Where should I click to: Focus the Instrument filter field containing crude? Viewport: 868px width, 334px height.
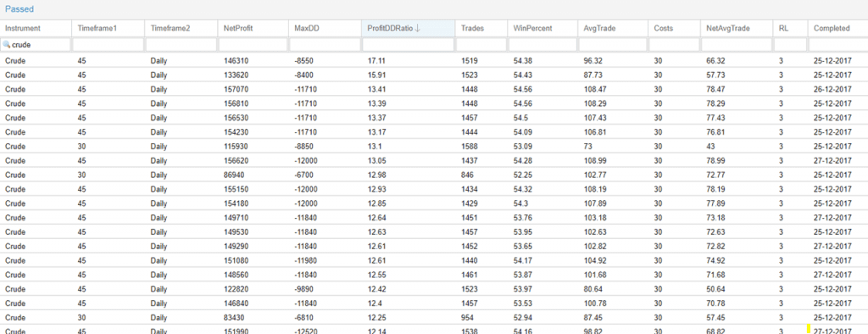point(36,45)
